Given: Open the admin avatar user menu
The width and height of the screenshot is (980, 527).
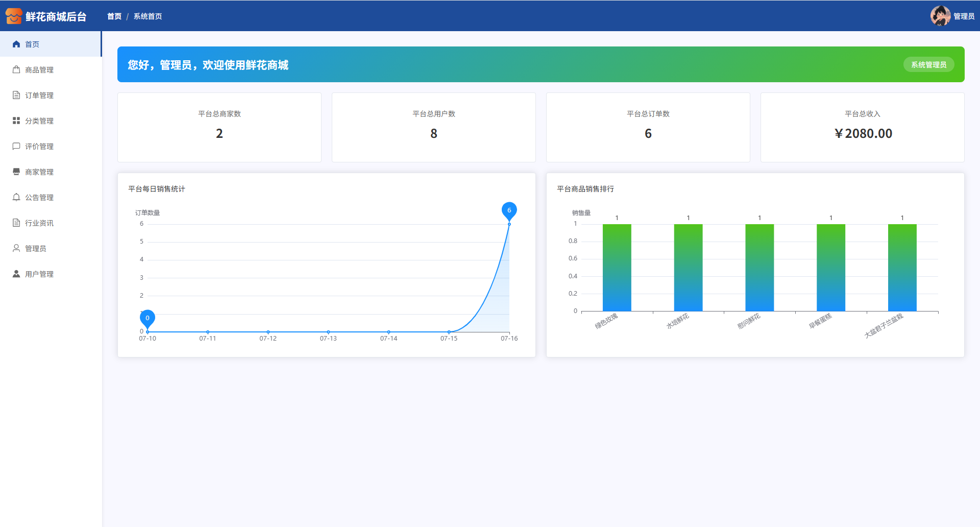Looking at the screenshot, I should pos(940,16).
